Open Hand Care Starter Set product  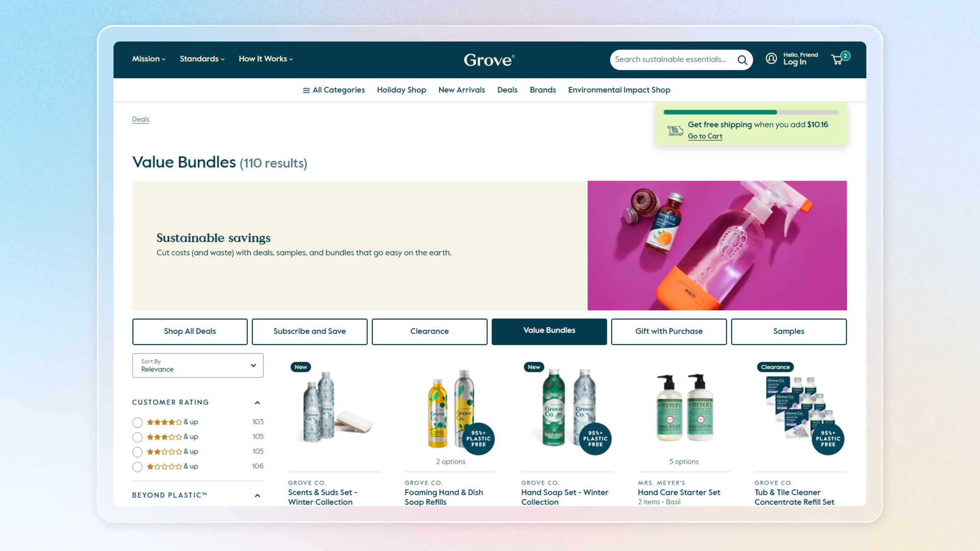679,492
